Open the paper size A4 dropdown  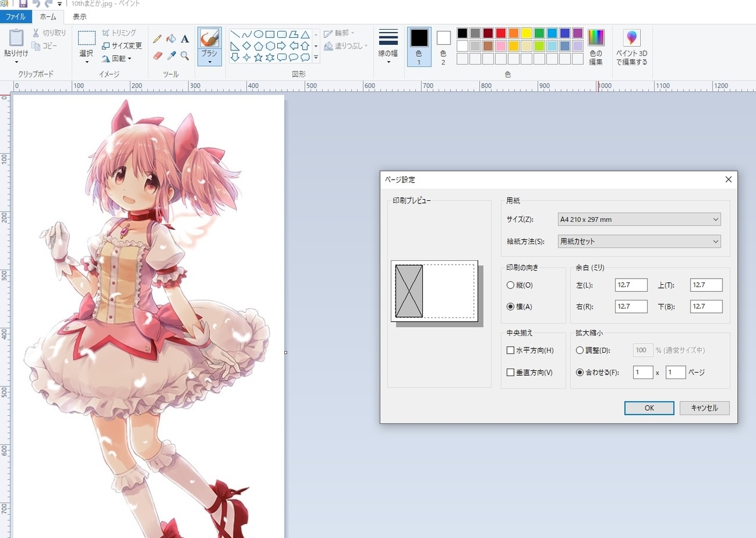point(639,219)
